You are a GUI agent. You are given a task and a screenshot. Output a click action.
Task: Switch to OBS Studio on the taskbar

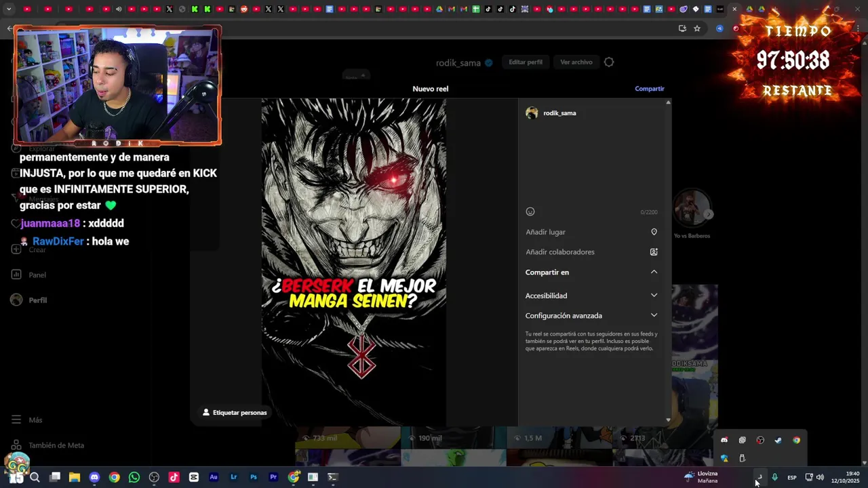(154, 477)
